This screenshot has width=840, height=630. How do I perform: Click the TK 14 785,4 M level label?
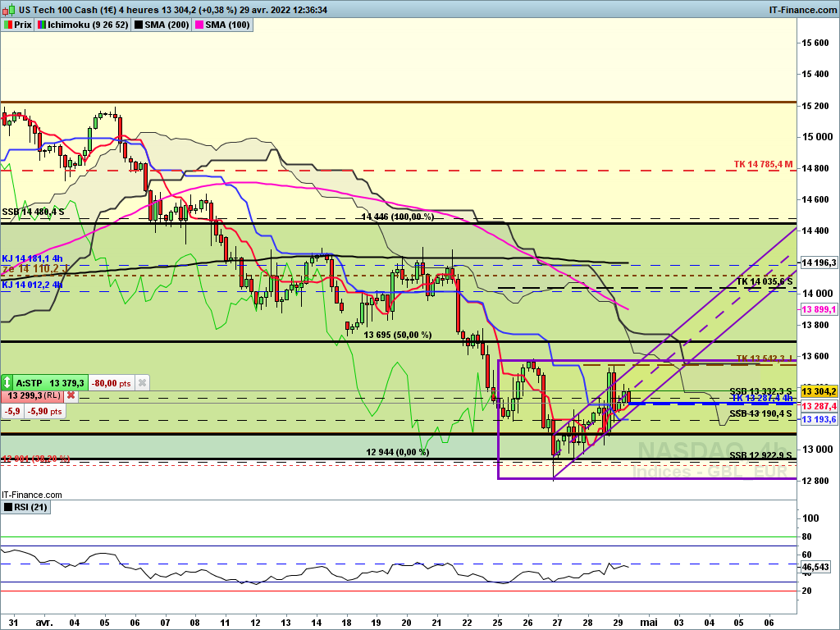click(763, 164)
